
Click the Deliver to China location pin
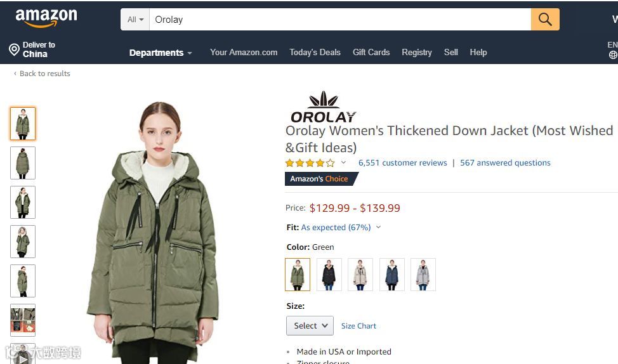tap(14, 49)
